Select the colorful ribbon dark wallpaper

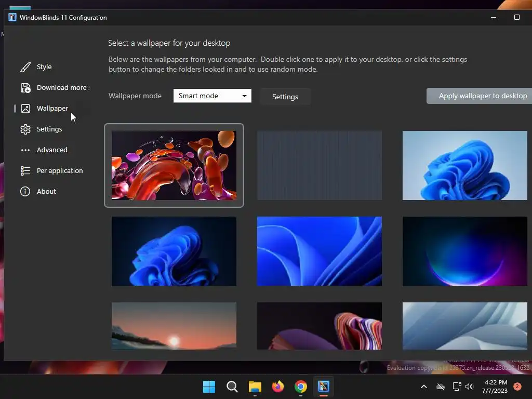[x=320, y=326]
